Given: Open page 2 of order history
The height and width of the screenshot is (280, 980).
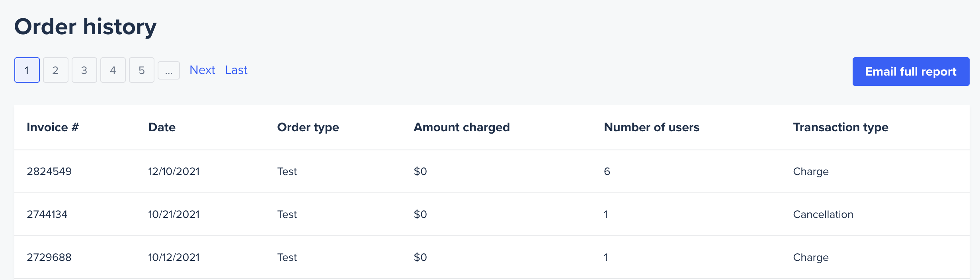Looking at the screenshot, I should click(x=56, y=70).
